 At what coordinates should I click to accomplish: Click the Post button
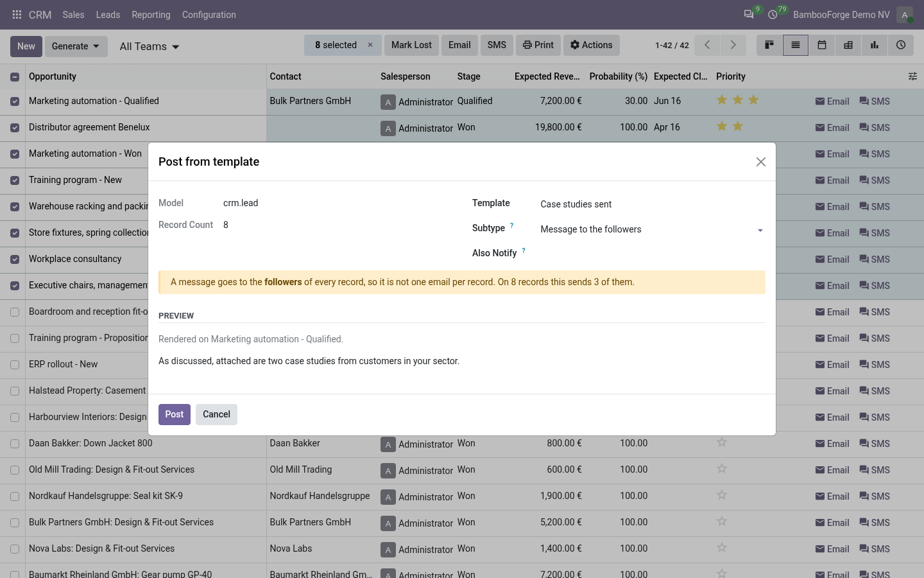(x=175, y=414)
